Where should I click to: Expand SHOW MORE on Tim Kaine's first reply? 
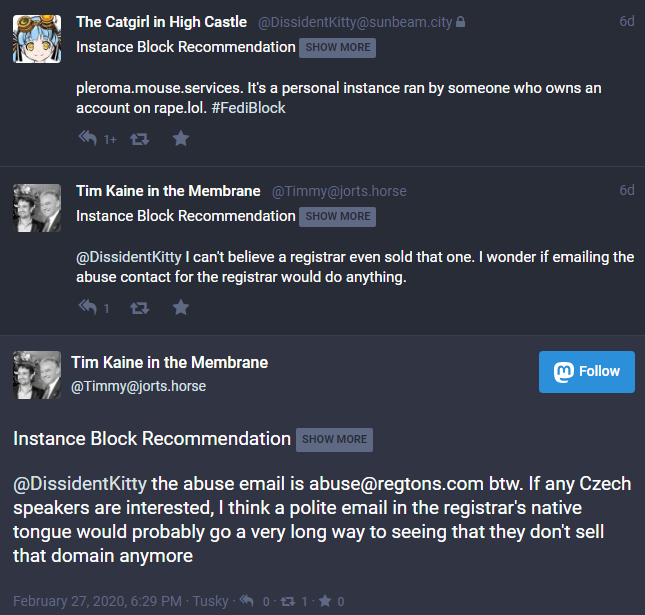337,216
